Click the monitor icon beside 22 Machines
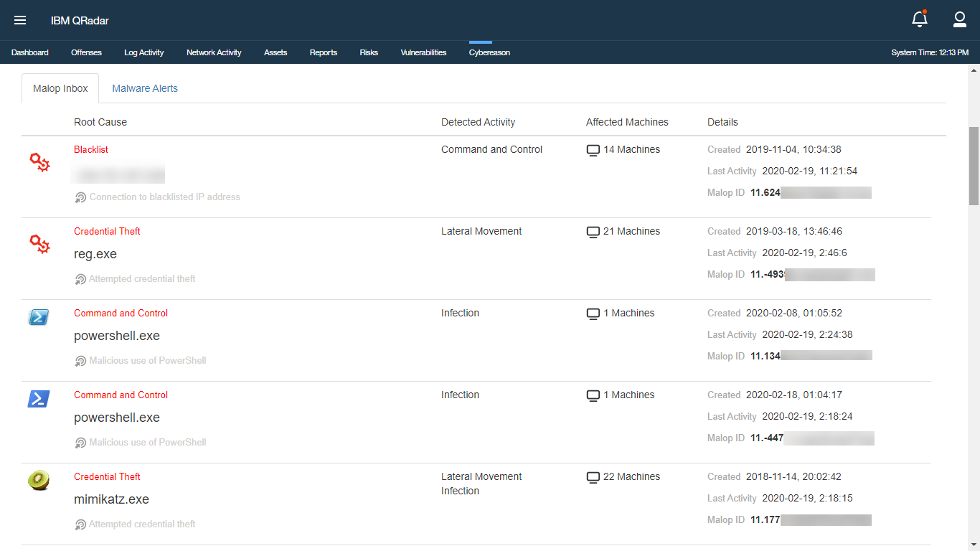This screenshot has height=551, width=980. [x=593, y=477]
